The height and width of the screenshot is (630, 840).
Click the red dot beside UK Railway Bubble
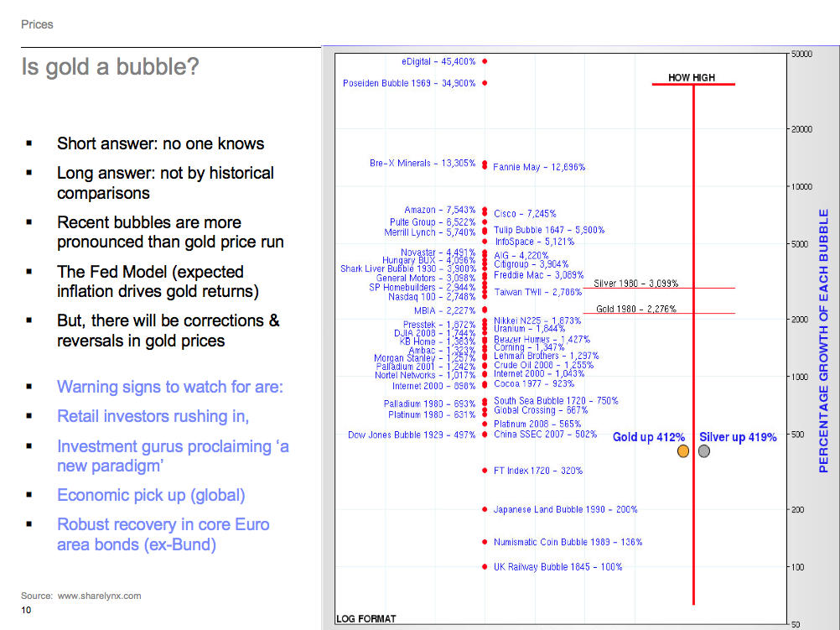coord(485,567)
